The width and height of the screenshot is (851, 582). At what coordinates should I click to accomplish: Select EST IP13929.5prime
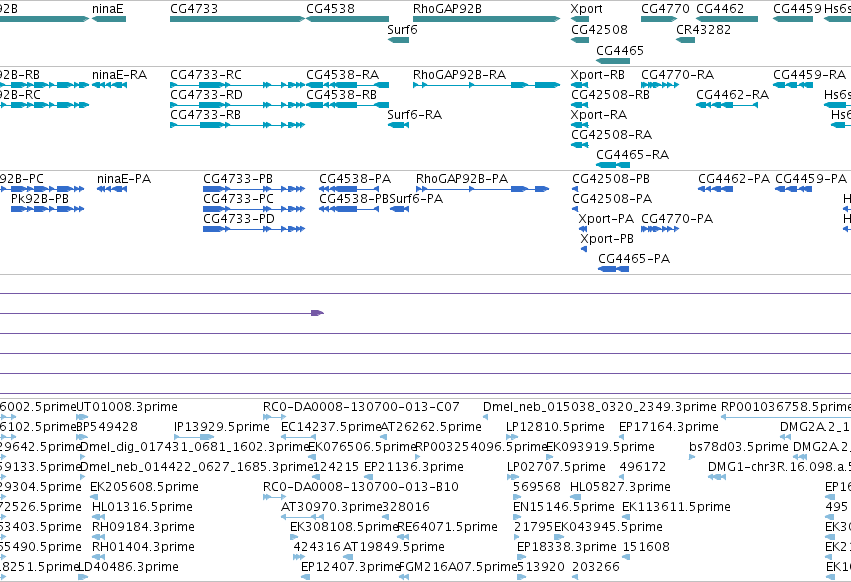pos(194,437)
